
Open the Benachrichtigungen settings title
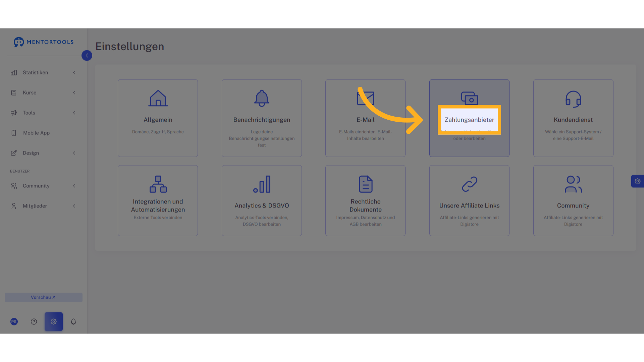(x=262, y=120)
